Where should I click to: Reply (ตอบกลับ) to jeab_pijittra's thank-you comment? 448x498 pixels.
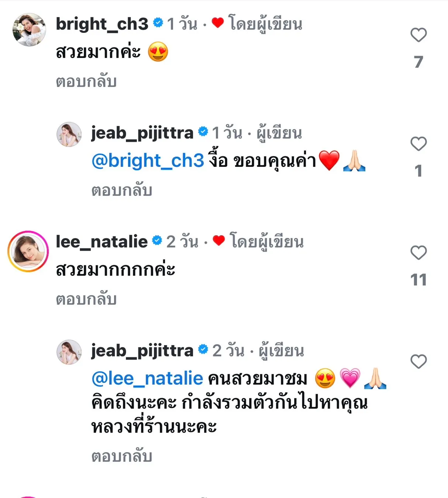pos(122,190)
